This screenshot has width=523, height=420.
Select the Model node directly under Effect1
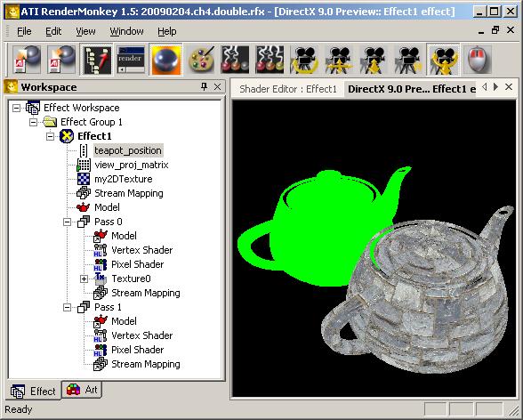pyautogui.click(x=107, y=207)
